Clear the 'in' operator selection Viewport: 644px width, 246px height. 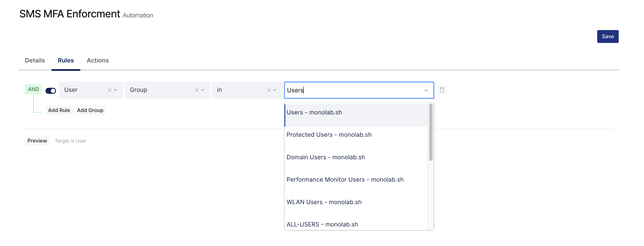(269, 90)
